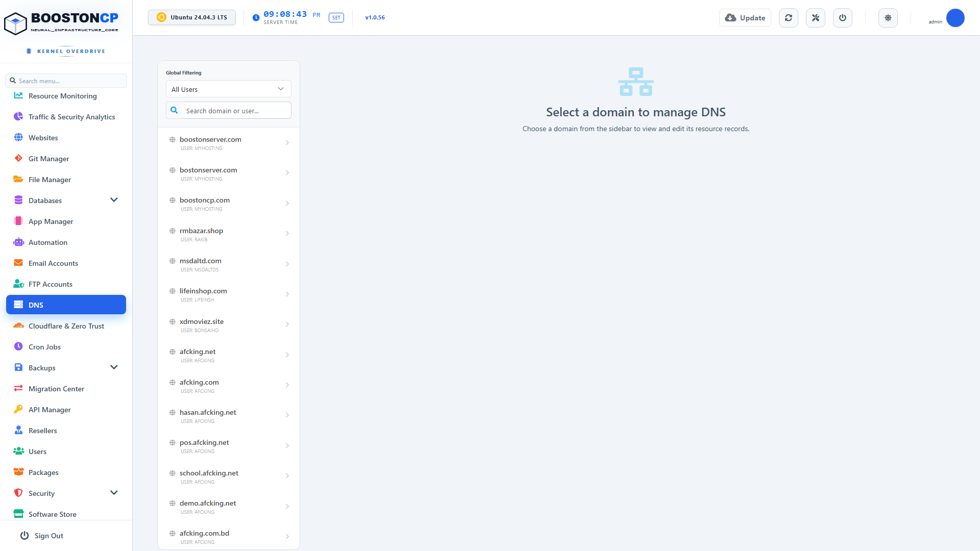The image size is (980, 551).
Task: Click the Git Manager icon
Action: pos(18,159)
